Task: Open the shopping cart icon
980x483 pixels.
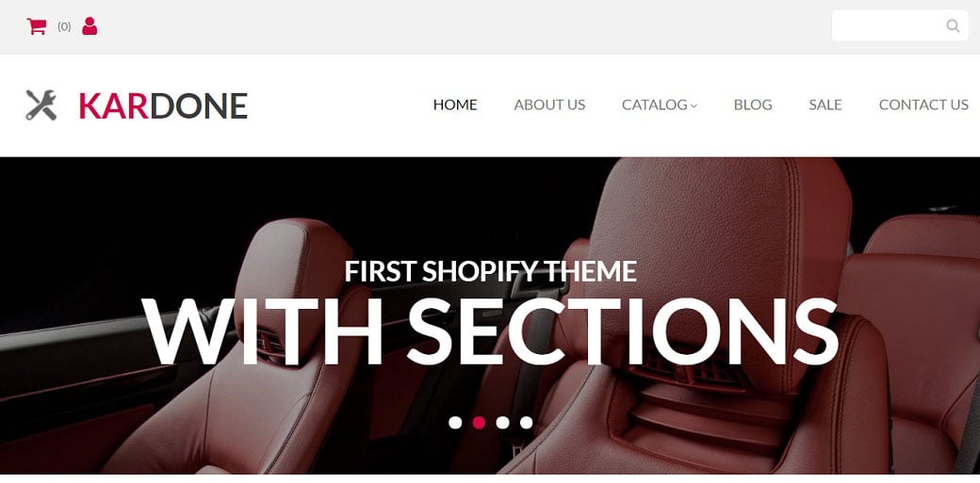Action: [x=36, y=26]
